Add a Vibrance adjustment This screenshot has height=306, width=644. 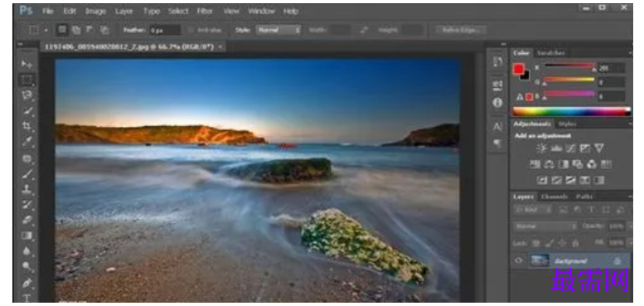599,148
